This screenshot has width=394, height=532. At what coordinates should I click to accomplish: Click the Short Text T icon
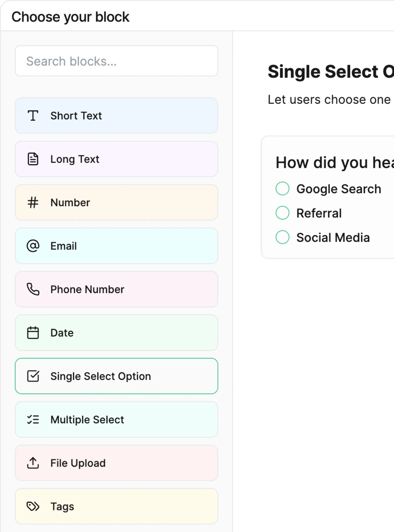(x=33, y=116)
